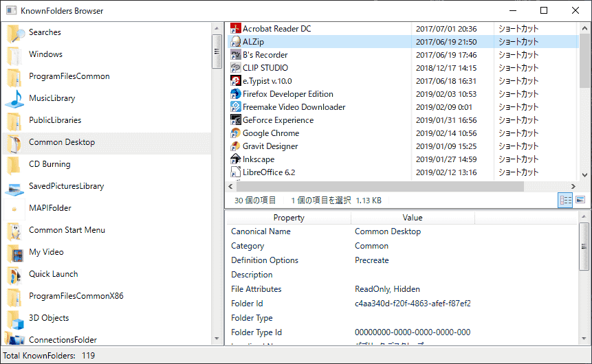This screenshot has width=592, height=364.
Task: Select the MusicLibrary folder label
Action: pos(52,98)
